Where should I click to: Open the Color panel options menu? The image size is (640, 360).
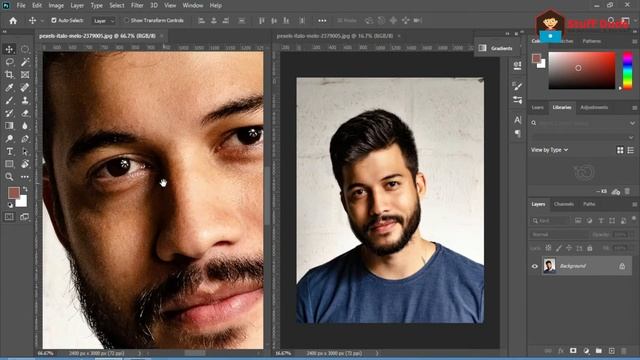coord(634,41)
